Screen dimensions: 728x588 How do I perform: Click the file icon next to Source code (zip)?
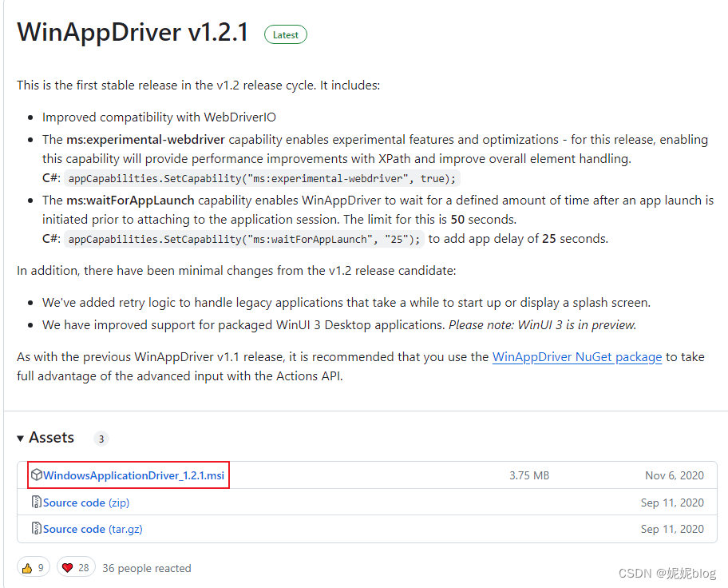(36, 502)
